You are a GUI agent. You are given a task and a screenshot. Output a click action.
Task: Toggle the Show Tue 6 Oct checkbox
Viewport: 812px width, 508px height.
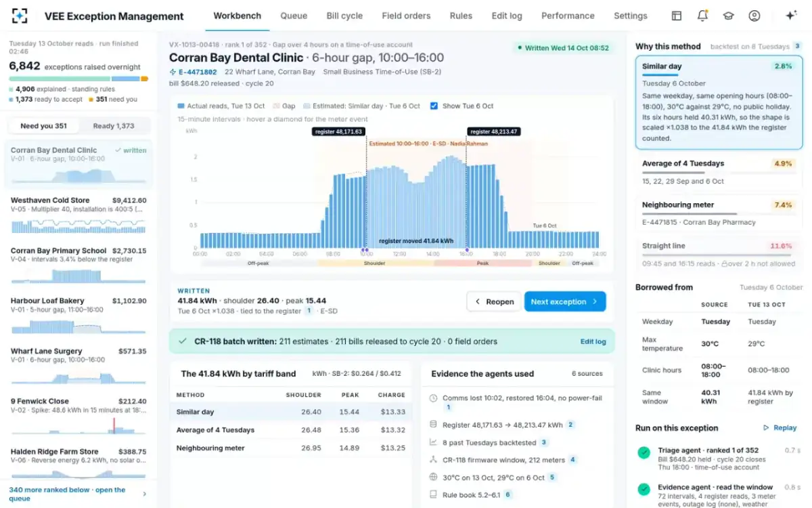tap(434, 106)
